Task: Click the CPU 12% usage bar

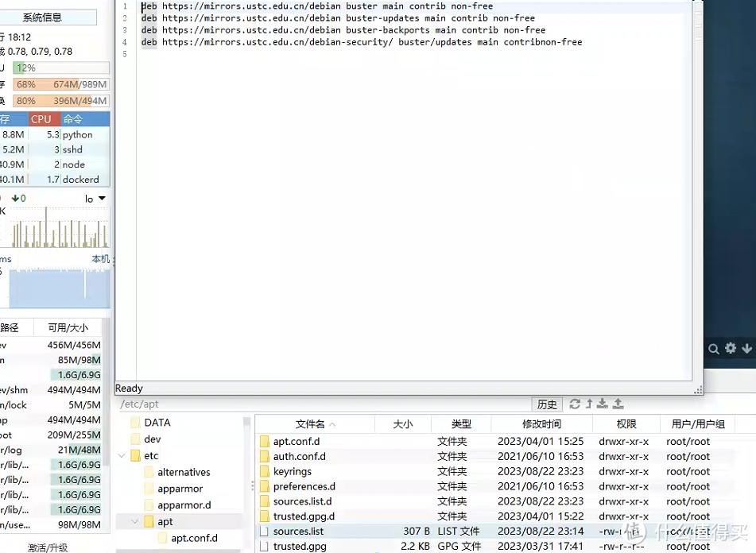Action: tap(60, 68)
